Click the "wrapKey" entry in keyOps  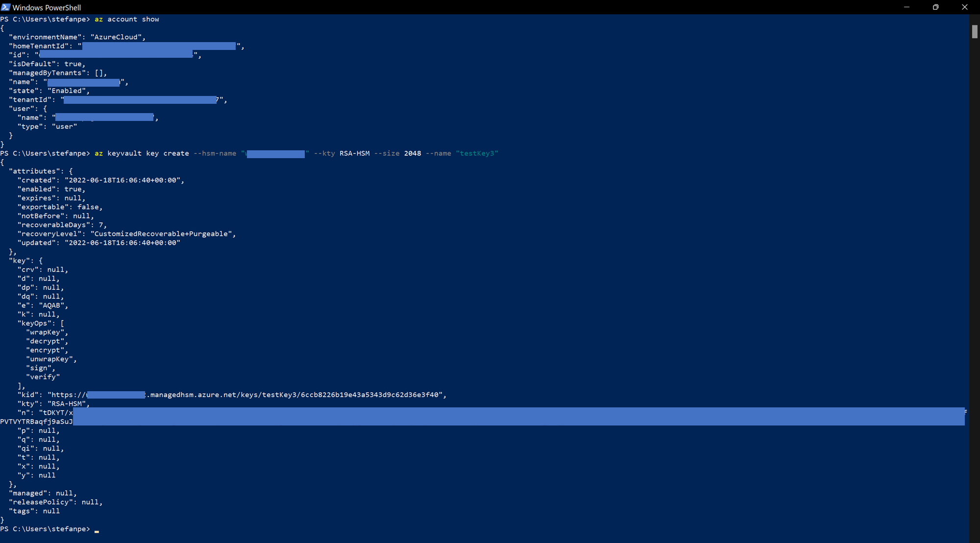(x=45, y=332)
